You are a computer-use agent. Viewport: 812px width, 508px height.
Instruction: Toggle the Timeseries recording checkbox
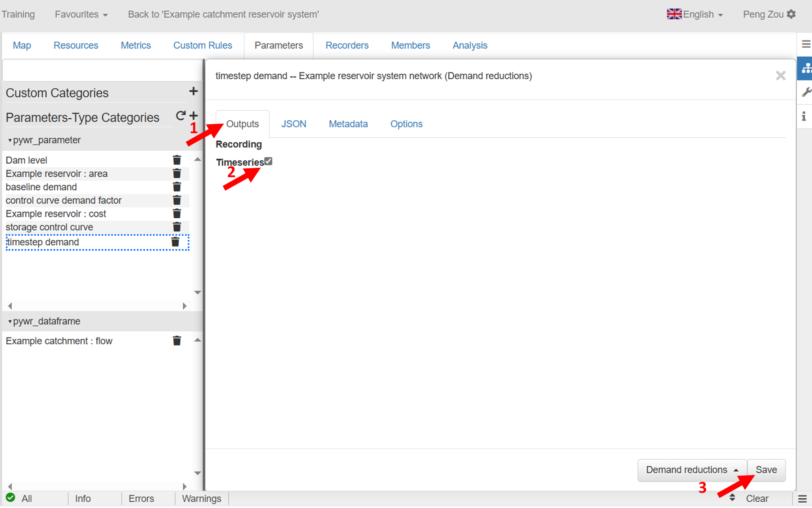(268, 161)
